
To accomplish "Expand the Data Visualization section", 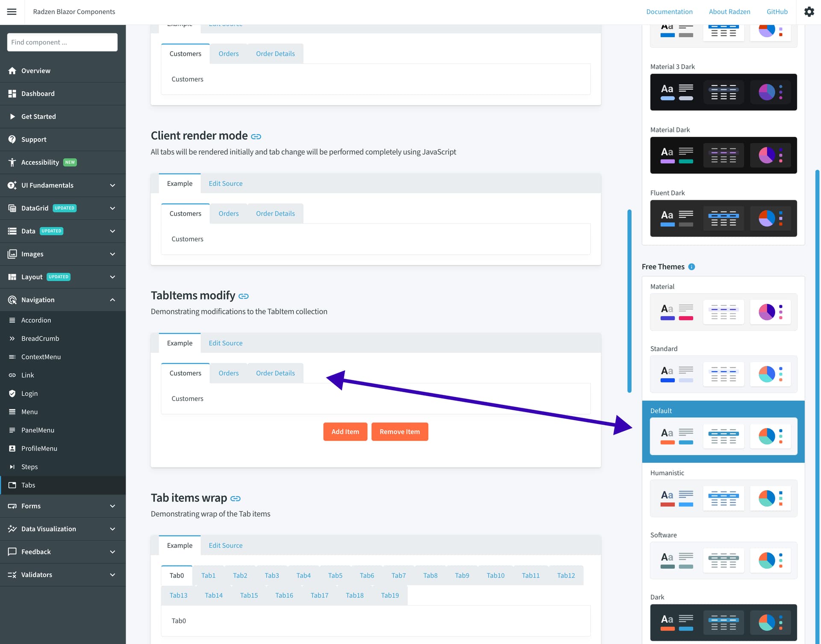I will point(63,529).
